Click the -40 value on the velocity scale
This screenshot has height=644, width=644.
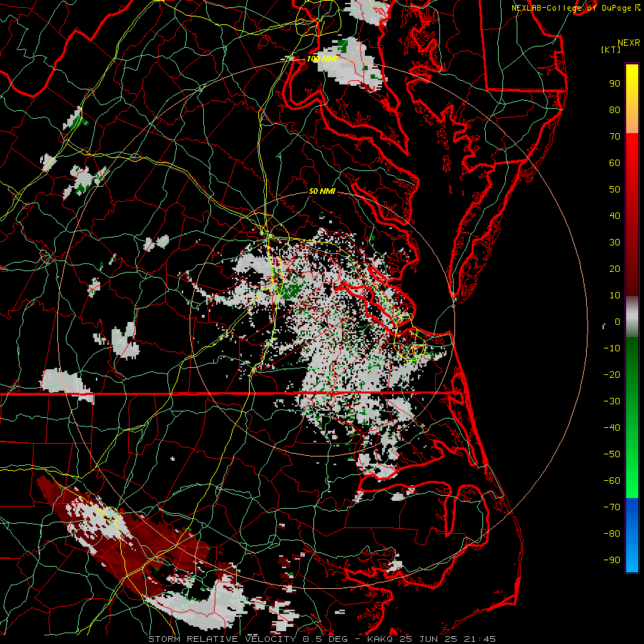[612, 428]
